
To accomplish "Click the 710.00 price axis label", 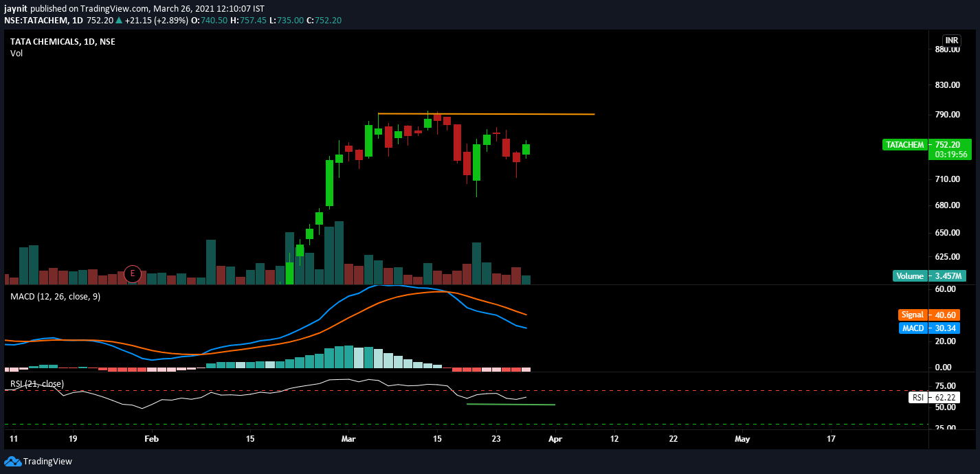I will tap(948, 179).
